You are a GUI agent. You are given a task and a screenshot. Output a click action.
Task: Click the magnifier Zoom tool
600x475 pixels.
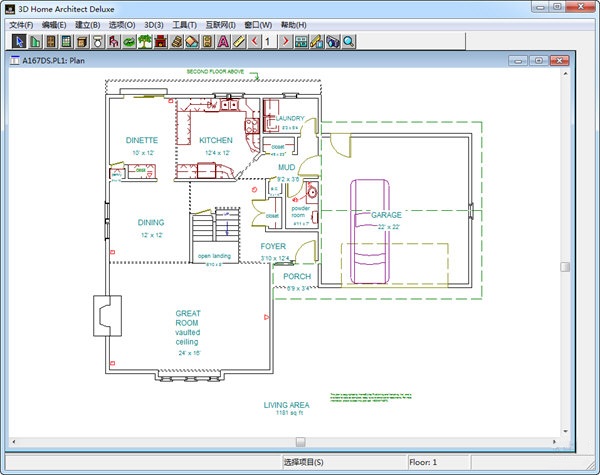tap(349, 41)
